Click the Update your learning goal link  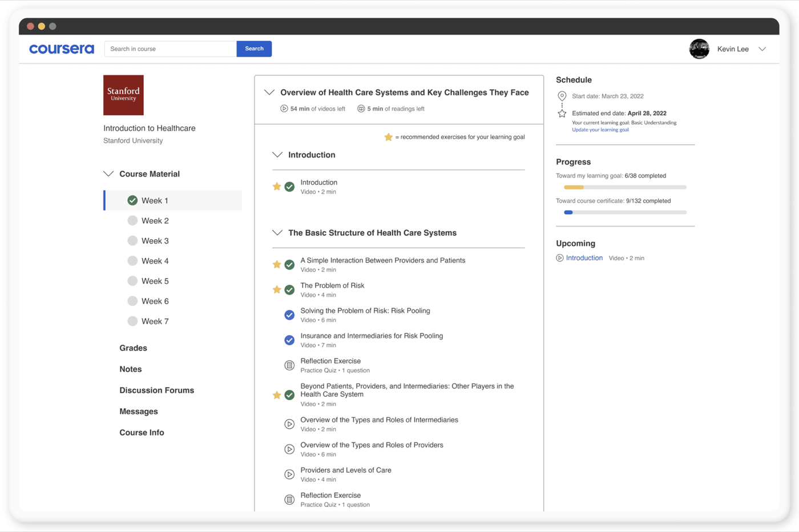600,130
